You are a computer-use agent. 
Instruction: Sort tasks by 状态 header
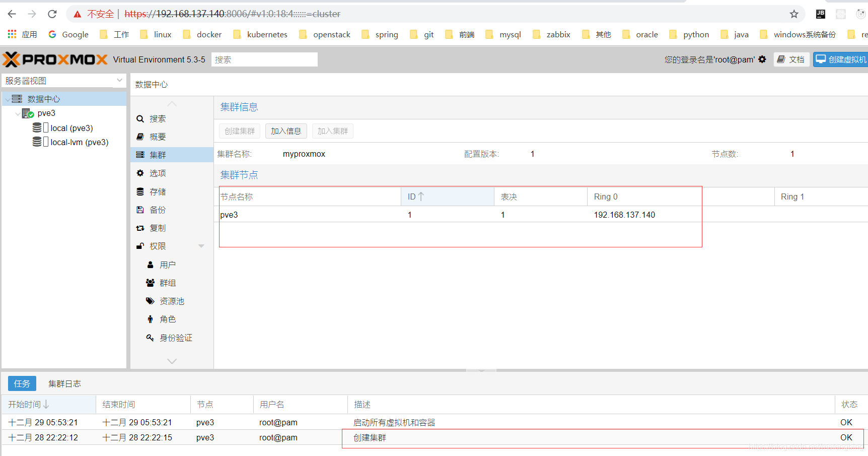coord(851,405)
